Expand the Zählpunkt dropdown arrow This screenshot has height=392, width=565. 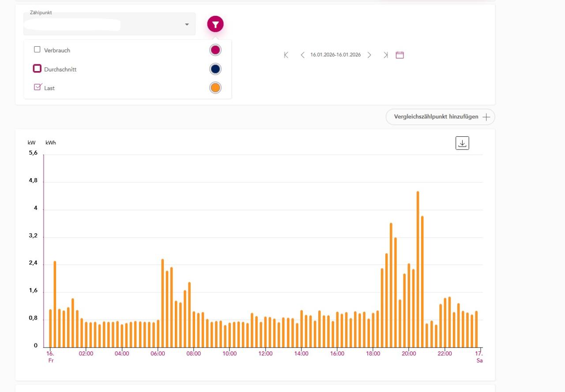coord(187,24)
